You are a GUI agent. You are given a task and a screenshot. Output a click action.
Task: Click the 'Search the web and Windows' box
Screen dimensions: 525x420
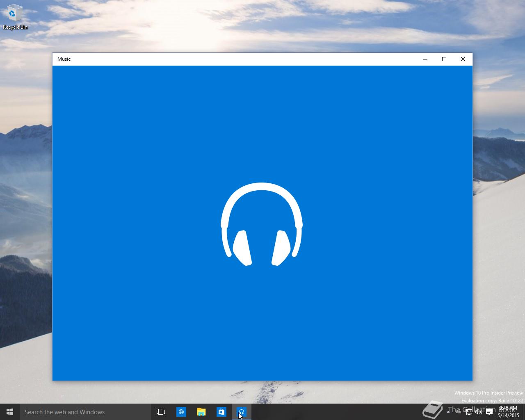(85, 412)
